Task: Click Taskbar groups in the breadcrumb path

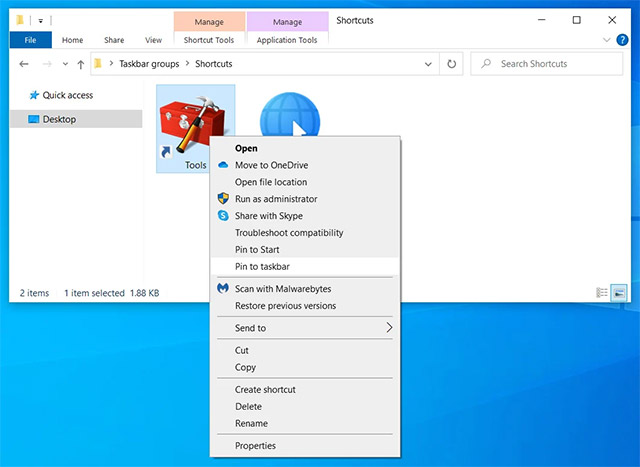Action: click(147, 64)
